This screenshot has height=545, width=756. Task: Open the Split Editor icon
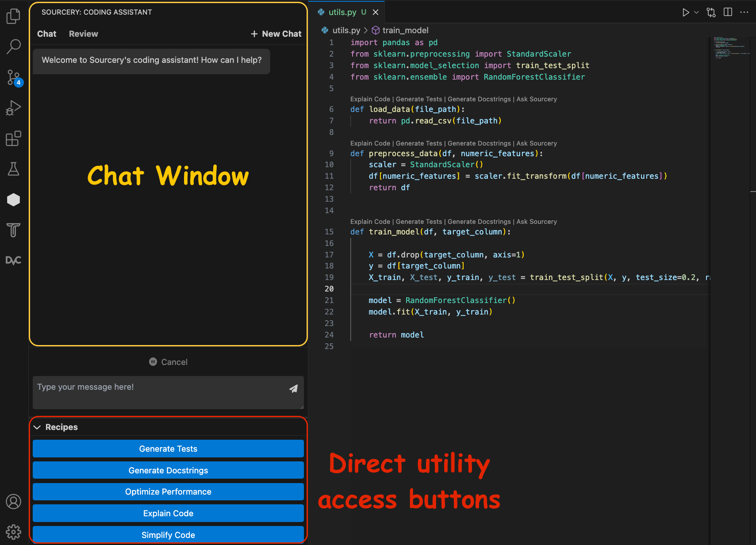pyautogui.click(x=728, y=12)
